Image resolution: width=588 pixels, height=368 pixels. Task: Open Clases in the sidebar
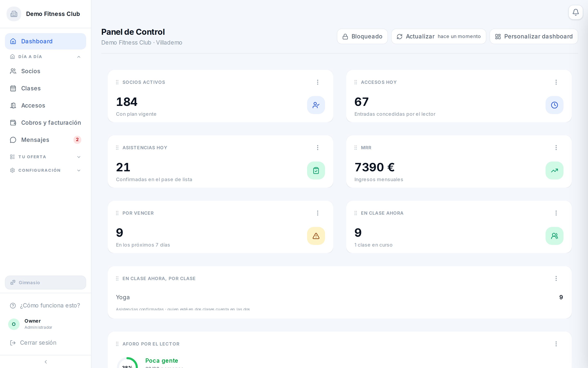pos(46,88)
